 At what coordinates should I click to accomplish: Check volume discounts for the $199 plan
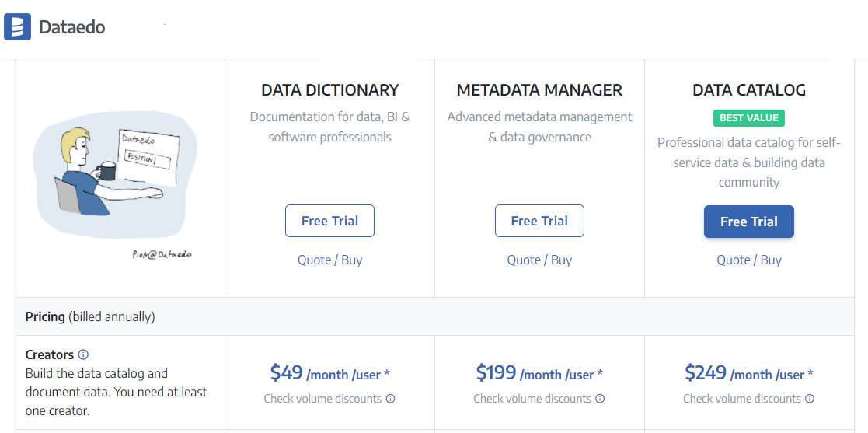[x=532, y=399]
